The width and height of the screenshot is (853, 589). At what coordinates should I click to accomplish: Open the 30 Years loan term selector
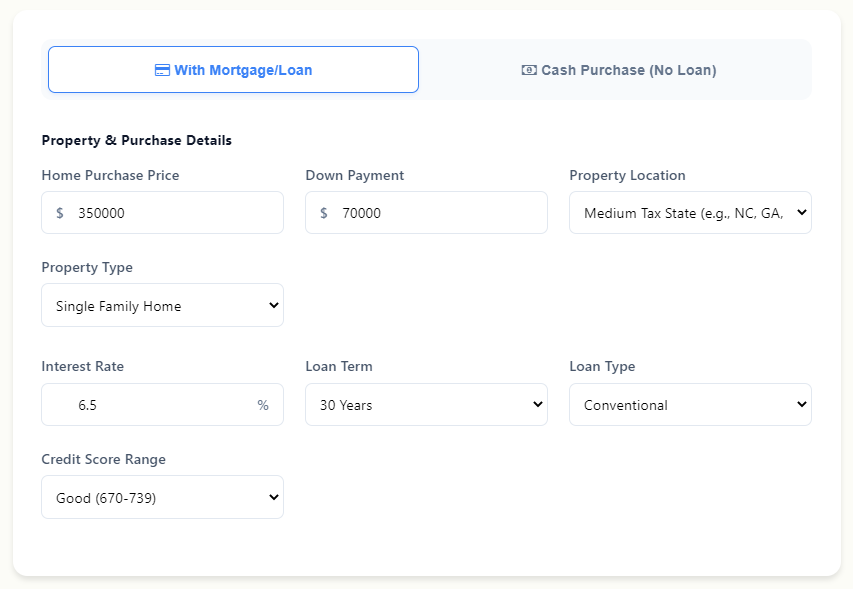click(426, 404)
